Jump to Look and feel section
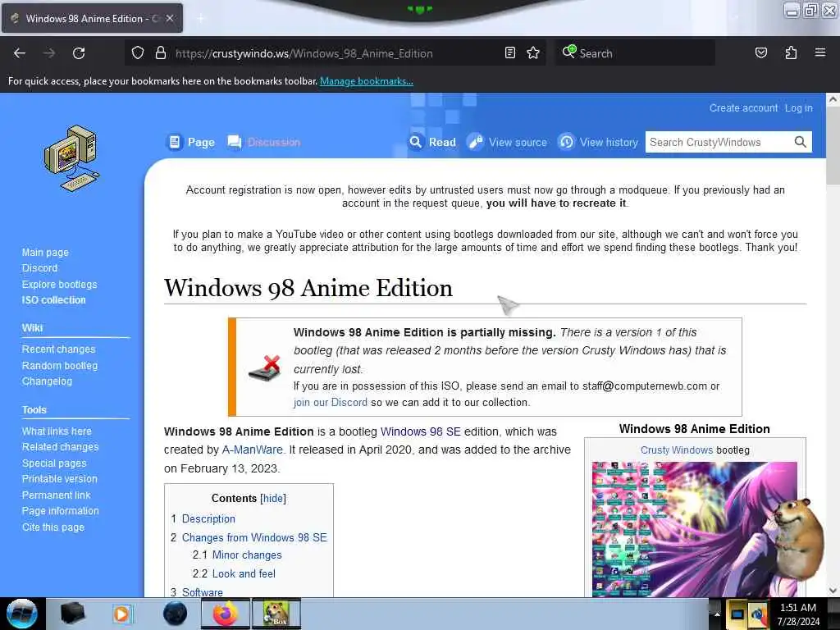The height and width of the screenshot is (630, 840). [244, 573]
